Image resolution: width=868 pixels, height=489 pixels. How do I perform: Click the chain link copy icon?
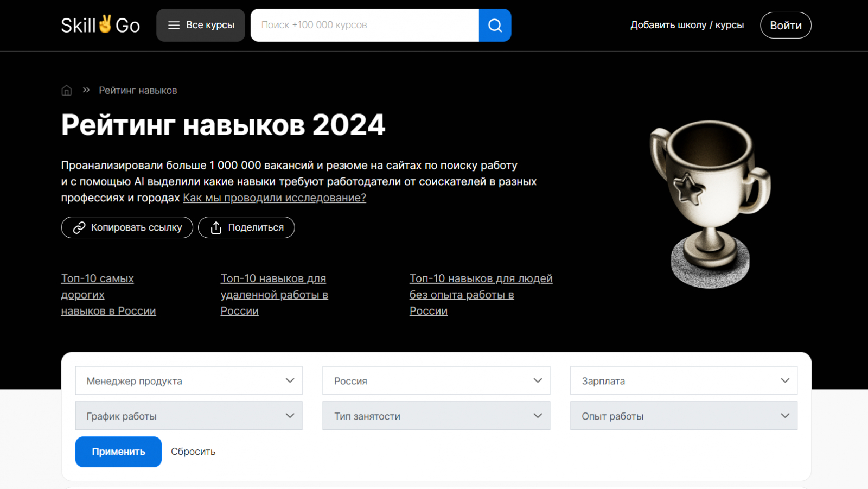pos(79,227)
